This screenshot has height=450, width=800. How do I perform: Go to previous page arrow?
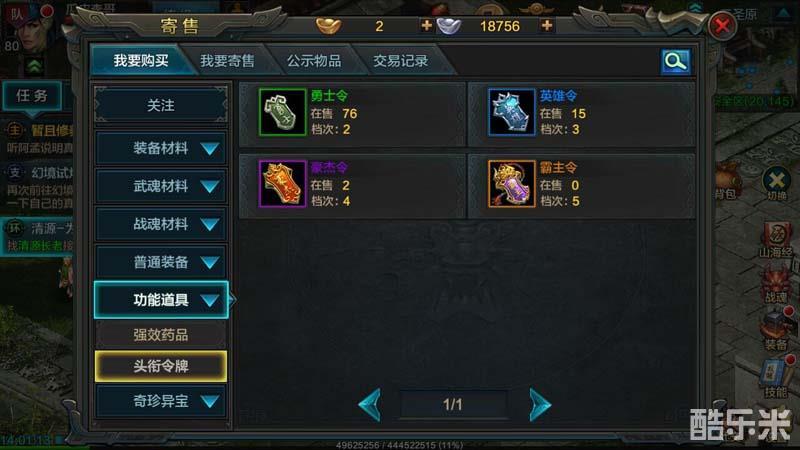tap(369, 405)
